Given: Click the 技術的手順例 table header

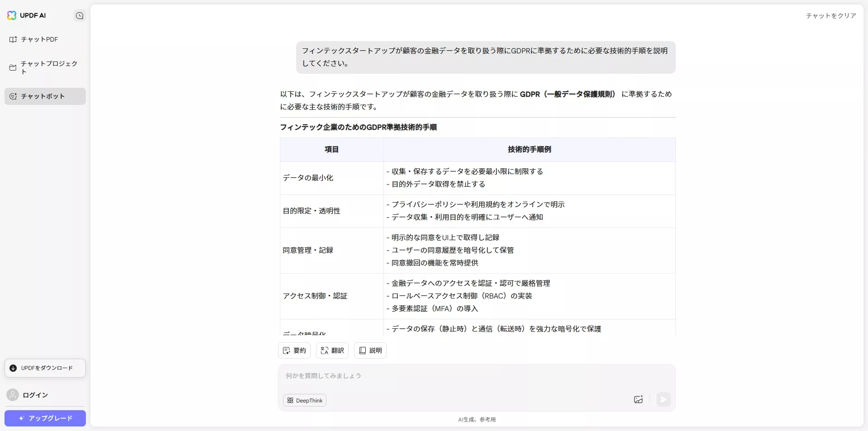Looking at the screenshot, I should [529, 150].
